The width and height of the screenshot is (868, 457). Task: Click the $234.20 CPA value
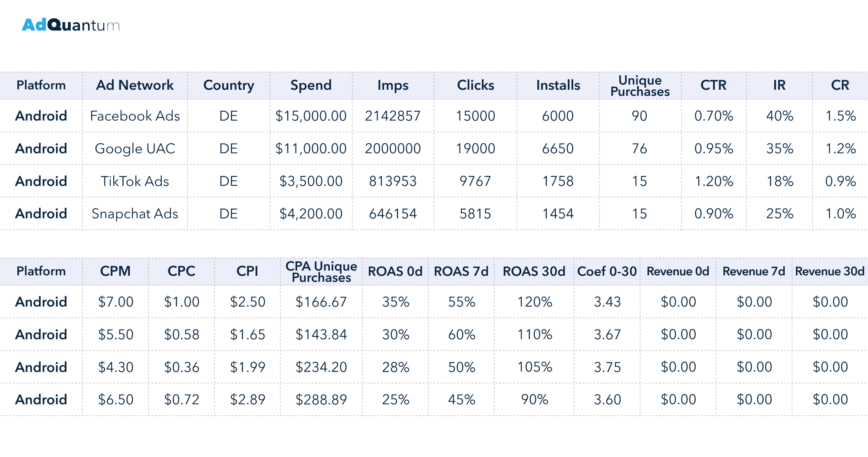(321, 367)
